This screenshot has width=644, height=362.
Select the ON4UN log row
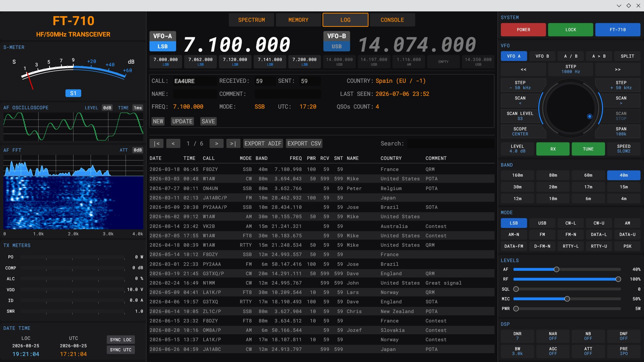pyautogui.click(x=322, y=188)
